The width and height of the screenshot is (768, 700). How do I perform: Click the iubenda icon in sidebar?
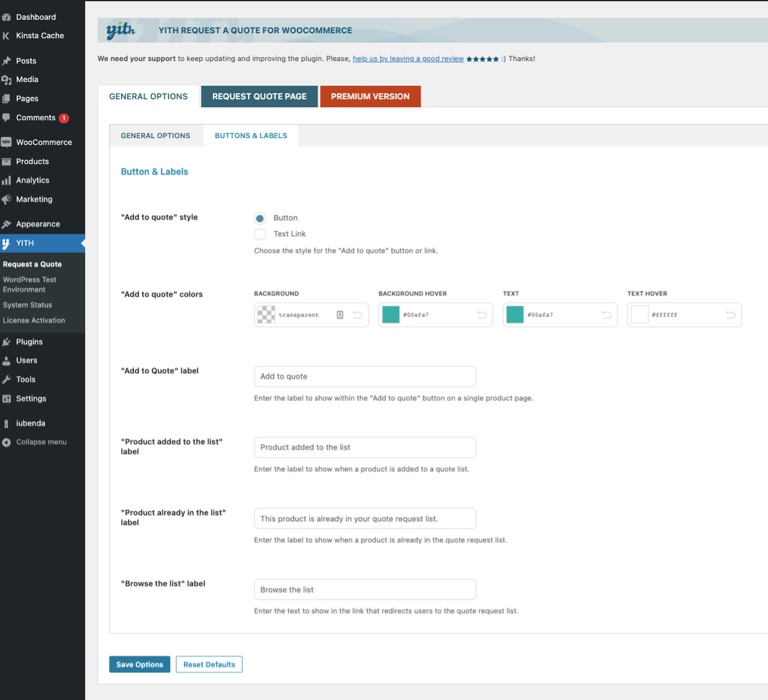[x=6, y=424]
